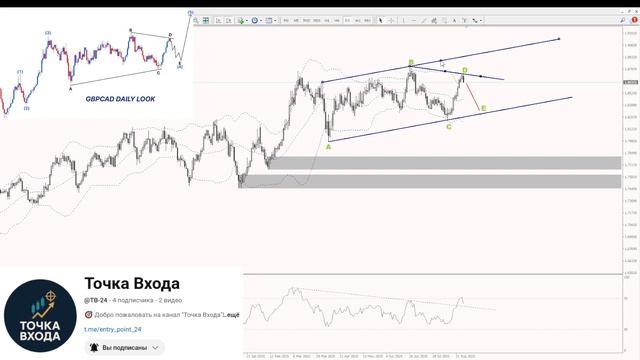Expand the subscription chevron dropdown
The image size is (640, 360).
click(155, 348)
